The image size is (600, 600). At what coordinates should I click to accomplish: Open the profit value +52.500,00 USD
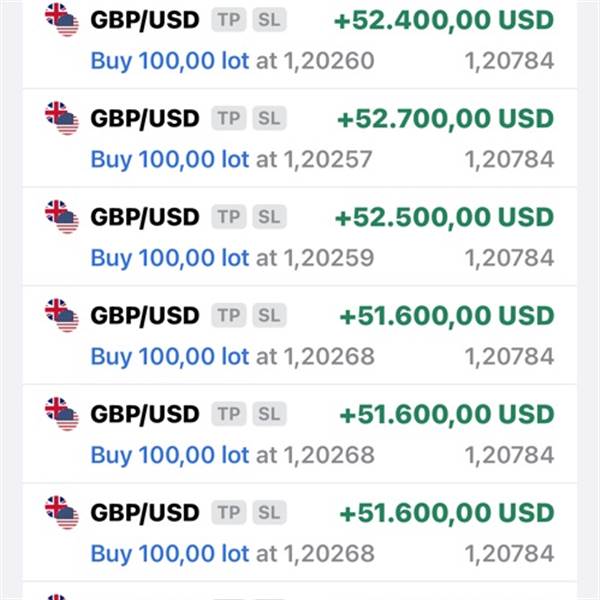tap(445, 217)
